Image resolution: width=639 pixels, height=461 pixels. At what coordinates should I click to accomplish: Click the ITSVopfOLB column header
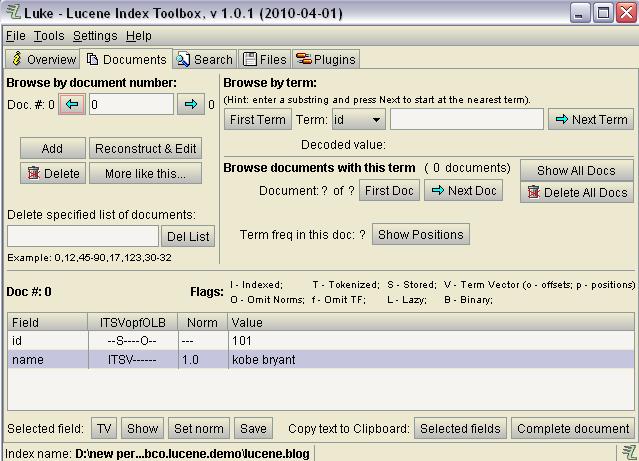click(x=133, y=322)
